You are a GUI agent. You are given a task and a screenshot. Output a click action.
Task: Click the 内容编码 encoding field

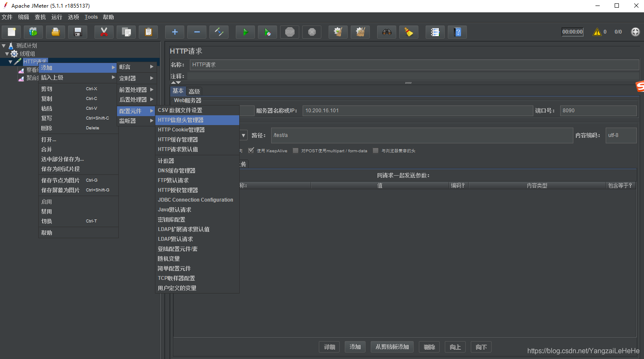(x=621, y=135)
